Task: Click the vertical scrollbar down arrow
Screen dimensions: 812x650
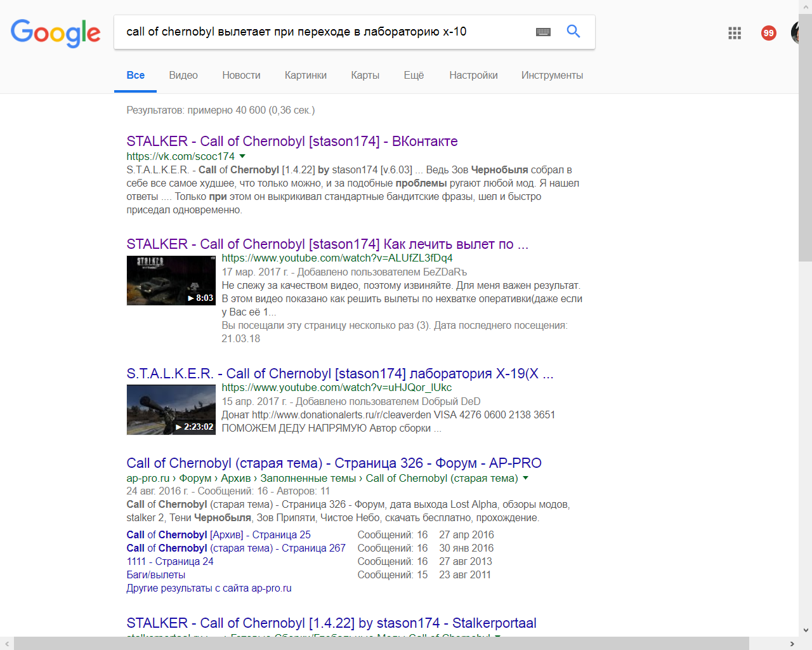Action: (806, 630)
